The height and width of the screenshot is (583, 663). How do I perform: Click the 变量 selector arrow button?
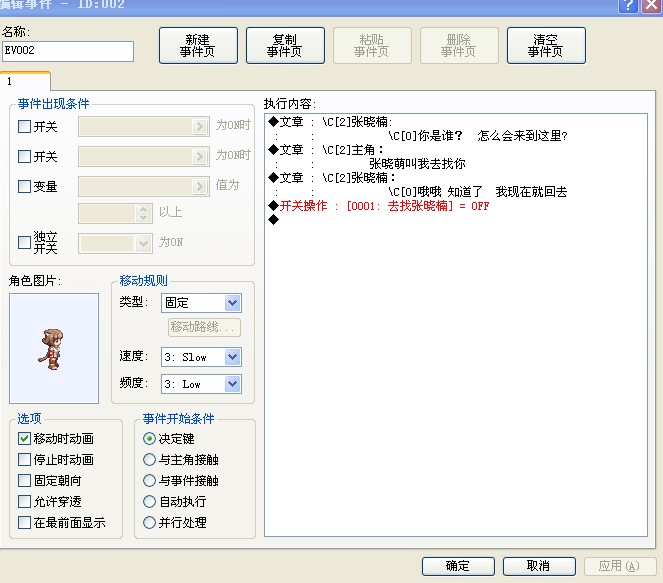pos(200,186)
